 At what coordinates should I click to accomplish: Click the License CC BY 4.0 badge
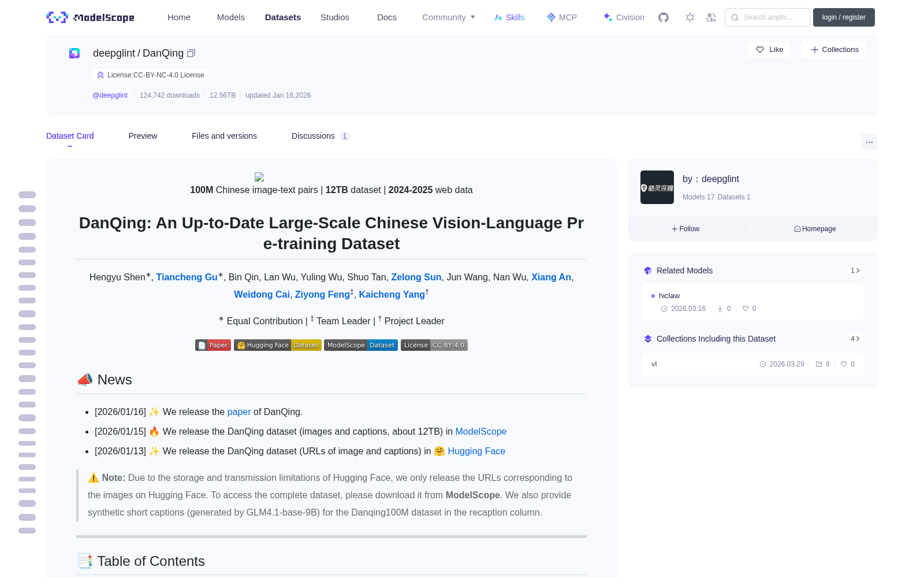coord(434,345)
